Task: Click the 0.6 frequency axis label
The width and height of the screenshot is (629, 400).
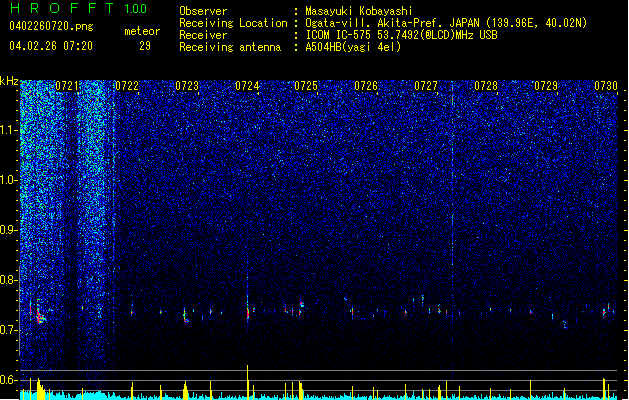Action: tap(9, 380)
